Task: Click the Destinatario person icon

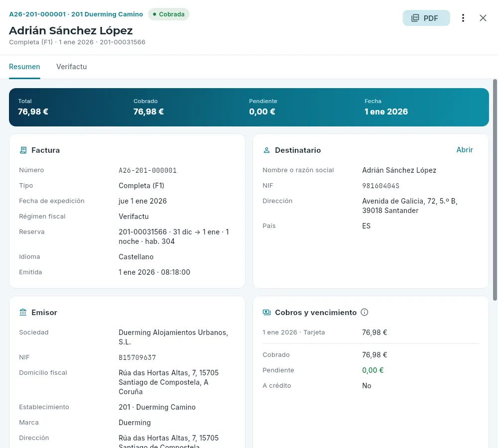Action: tap(266, 150)
